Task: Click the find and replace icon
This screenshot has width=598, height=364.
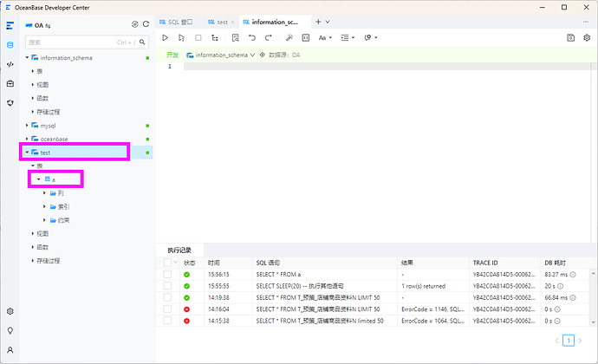Action: (236, 37)
